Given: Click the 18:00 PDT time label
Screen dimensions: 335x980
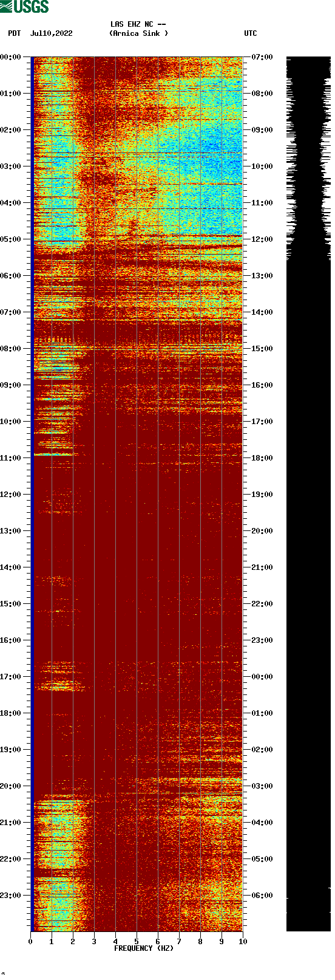Looking at the screenshot, I should (11, 713).
